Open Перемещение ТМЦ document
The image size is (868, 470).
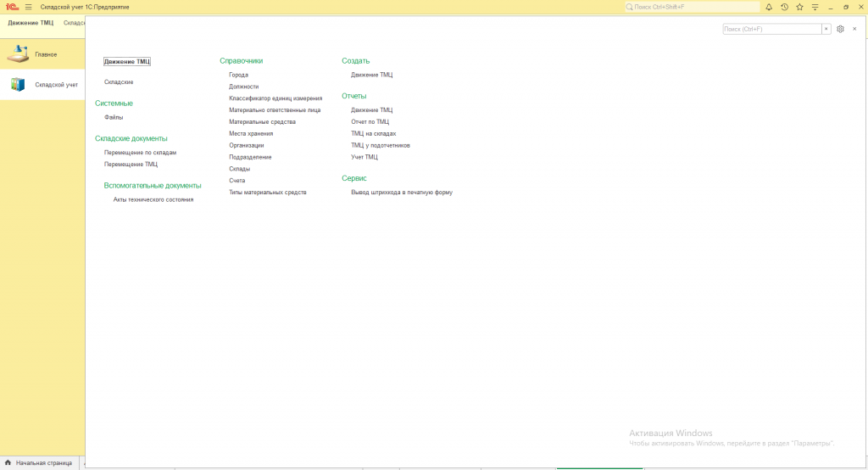click(131, 164)
